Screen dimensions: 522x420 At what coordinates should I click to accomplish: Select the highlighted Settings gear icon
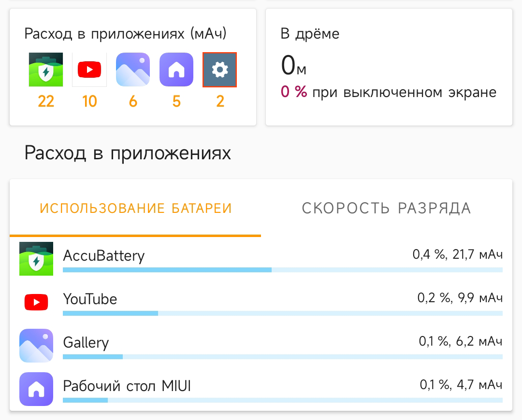tap(219, 70)
